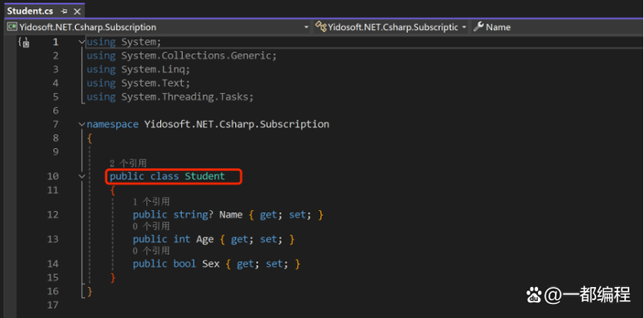Close the Student.cs tab

point(77,11)
